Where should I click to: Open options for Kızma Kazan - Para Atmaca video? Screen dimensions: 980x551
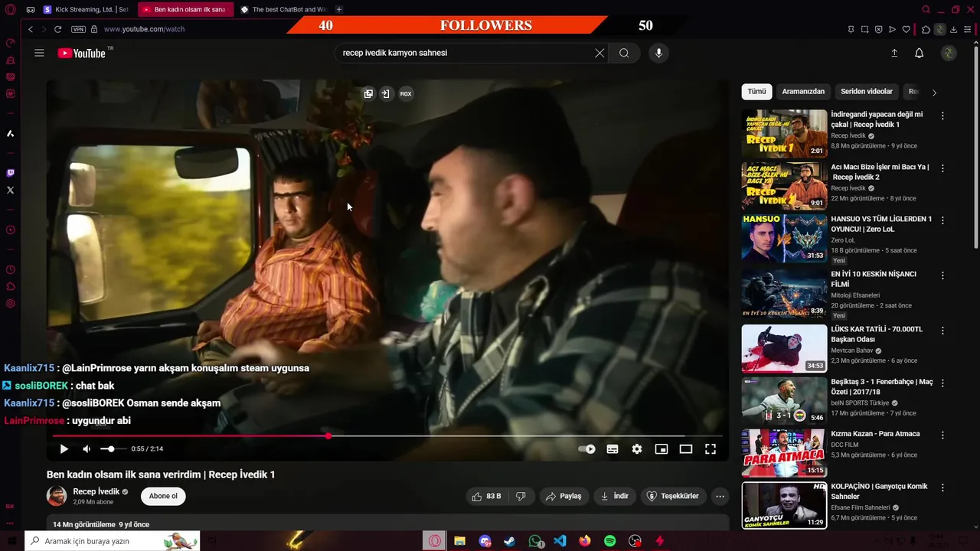pyautogui.click(x=942, y=435)
